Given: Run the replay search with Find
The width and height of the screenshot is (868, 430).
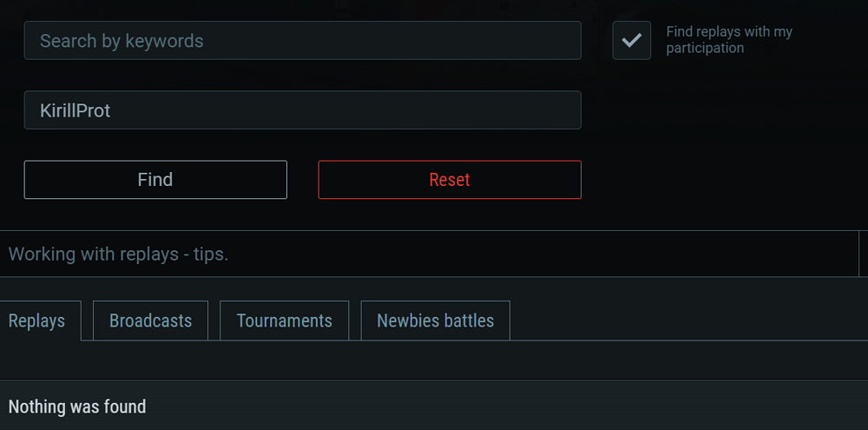Looking at the screenshot, I should coord(155,180).
